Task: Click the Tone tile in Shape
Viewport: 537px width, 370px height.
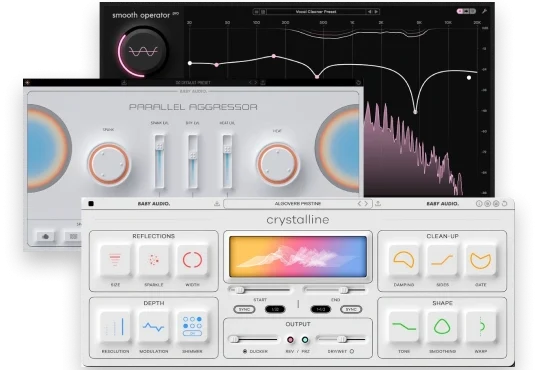Action: point(404,326)
